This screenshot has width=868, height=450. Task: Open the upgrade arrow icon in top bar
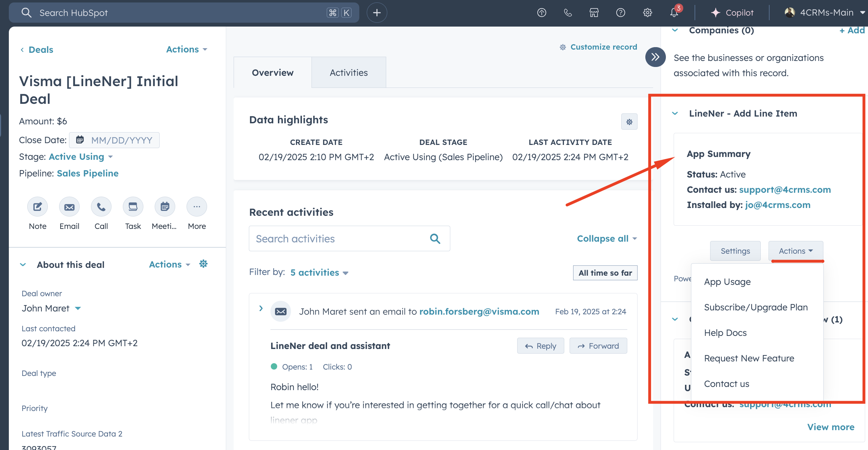tap(542, 13)
